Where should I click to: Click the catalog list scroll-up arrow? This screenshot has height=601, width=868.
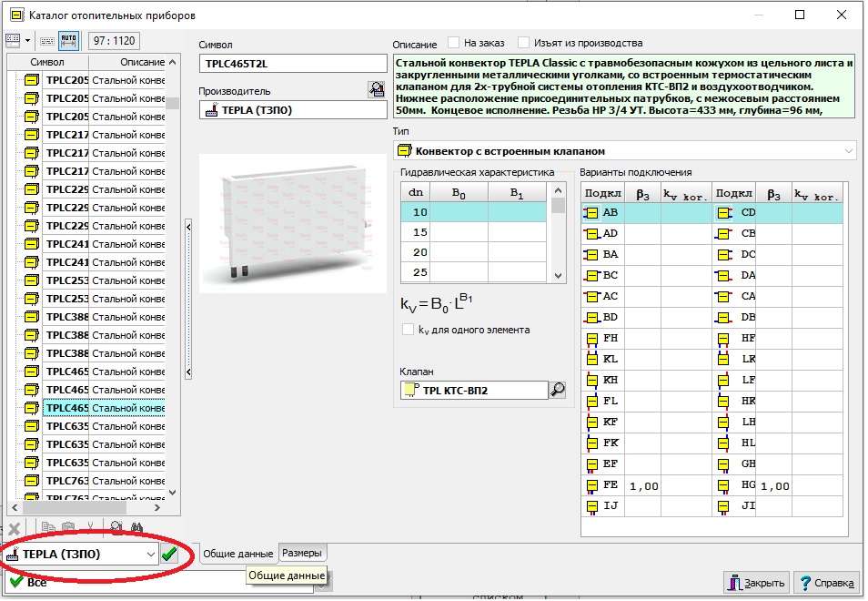(173, 62)
